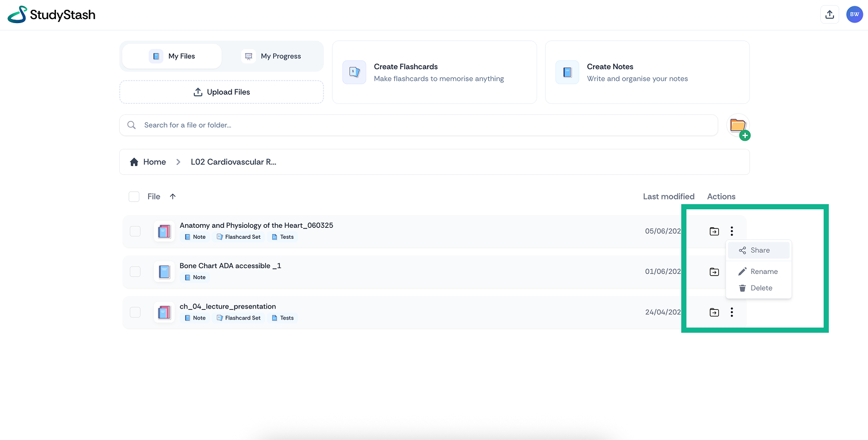Close the three-dot menu for Anatomy file
868x440 pixels.
pyautogui.click(x=731, y=231)
